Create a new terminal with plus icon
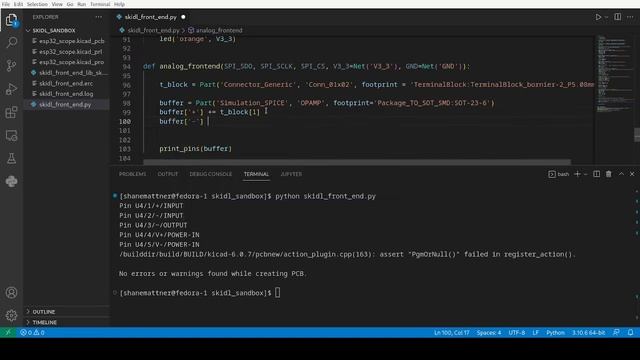Image resolution: width=640 pixels, height=360 pixels. tap(577, 174)
